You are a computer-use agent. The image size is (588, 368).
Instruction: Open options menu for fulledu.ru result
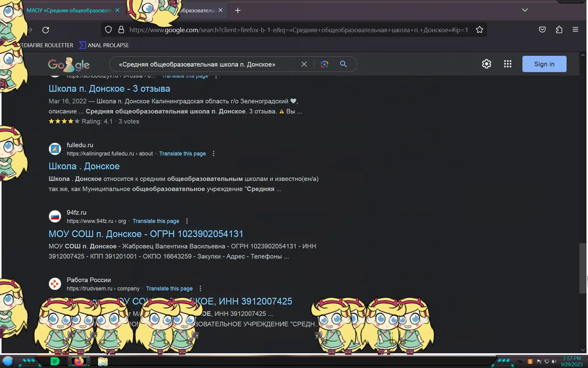[213, 154]
